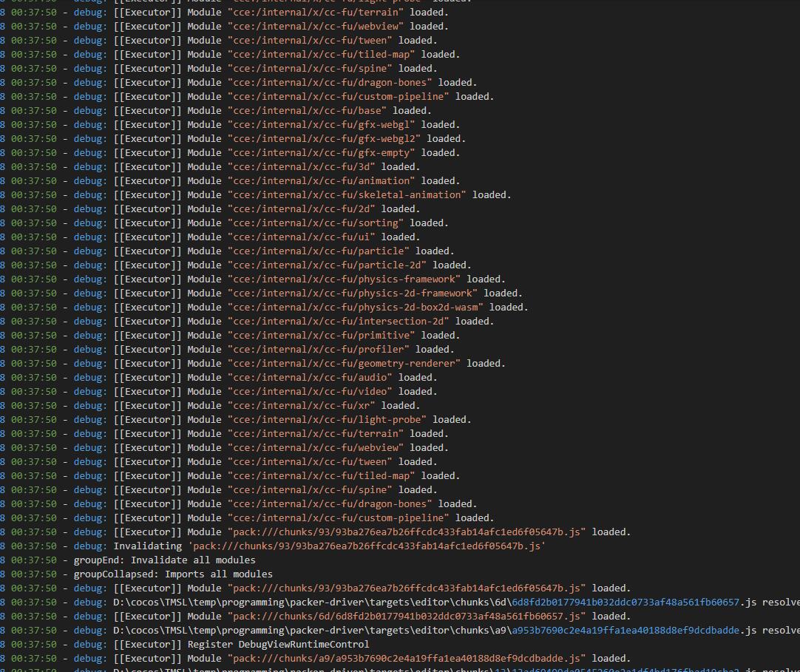This screenshot has width=800, height=672.
Task: Select the "cc-fu/gfx-empty" module text
Action: click(x=321, y=153)
